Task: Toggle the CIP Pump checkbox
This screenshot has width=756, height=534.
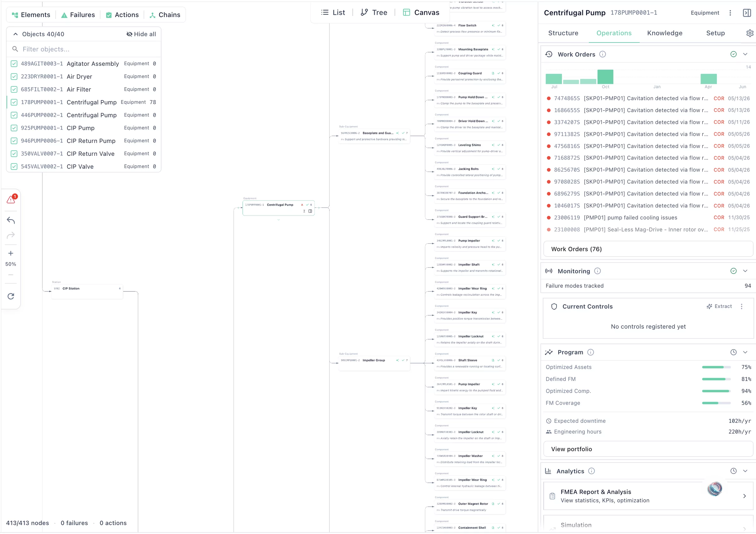Action: coord(14,128)
